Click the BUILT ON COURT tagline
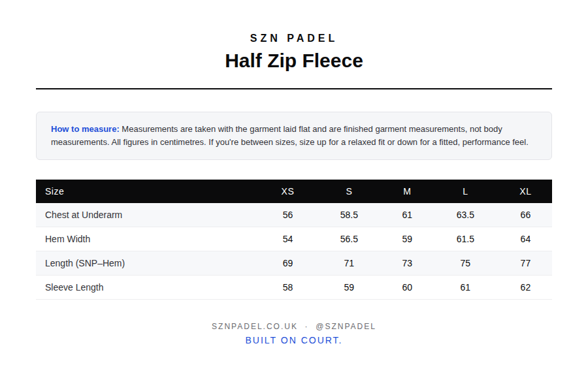The image size is (588, 382). point(293,340)
